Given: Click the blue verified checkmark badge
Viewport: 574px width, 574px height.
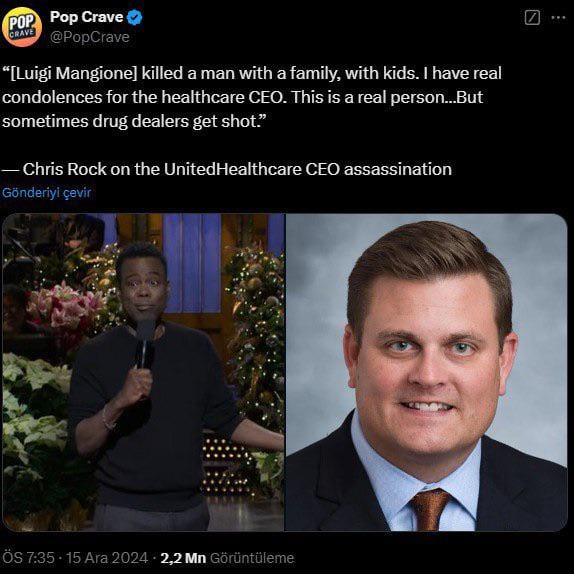Looking at the screenshot, I should pos(134,17).
